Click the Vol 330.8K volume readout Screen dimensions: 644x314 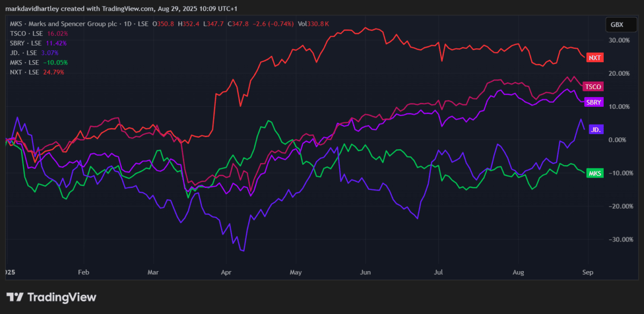tap(314, 23)
